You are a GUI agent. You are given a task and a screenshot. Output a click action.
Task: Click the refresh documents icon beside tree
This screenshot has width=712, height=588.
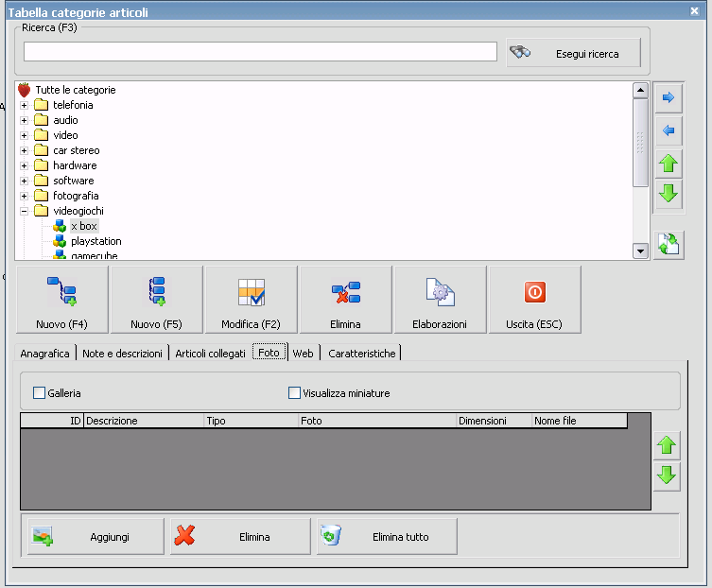669,245
